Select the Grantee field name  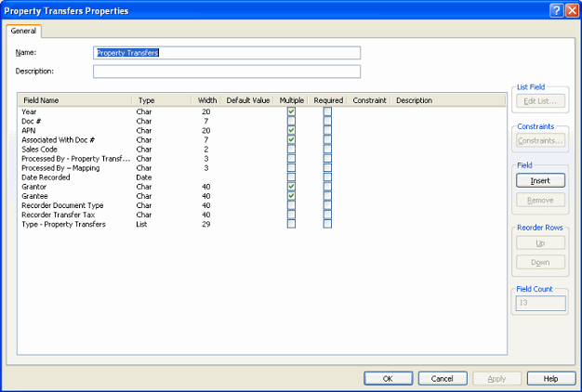point(34,196)
